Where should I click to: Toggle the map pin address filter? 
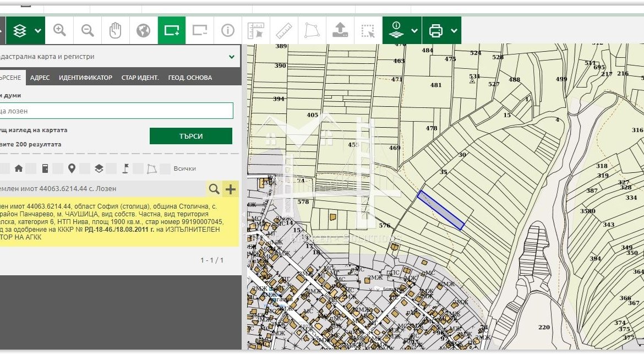pos(72,168)
